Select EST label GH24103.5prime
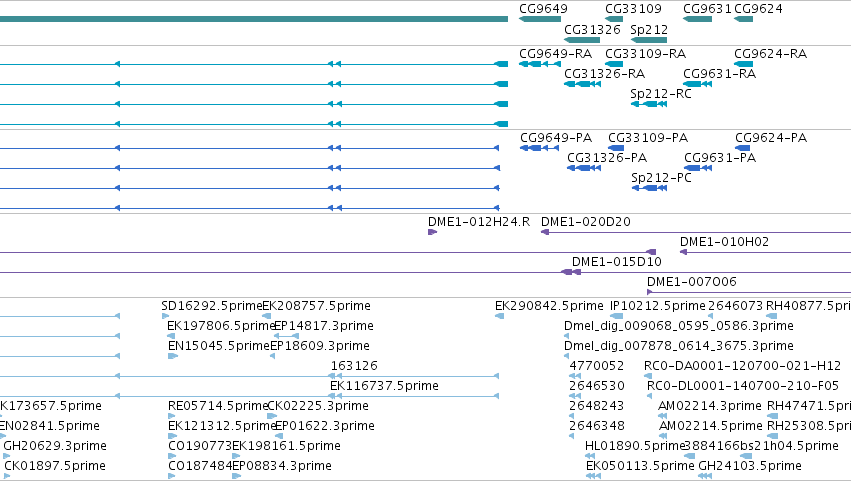This screenshot has height=481, width=851. (x=750, y=466)
